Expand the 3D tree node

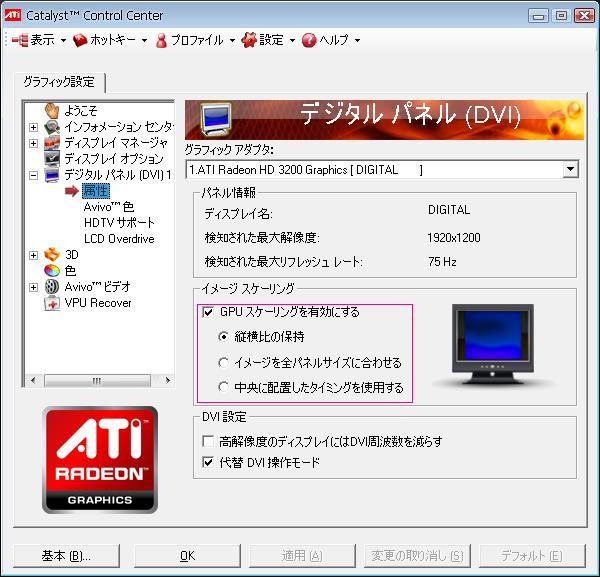[34, 255]
